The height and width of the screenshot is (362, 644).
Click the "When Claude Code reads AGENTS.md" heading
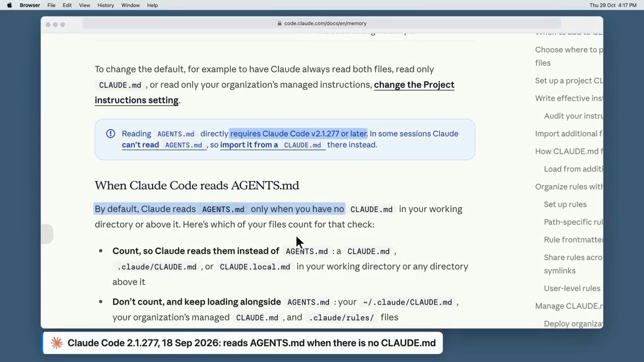point(197,186)
